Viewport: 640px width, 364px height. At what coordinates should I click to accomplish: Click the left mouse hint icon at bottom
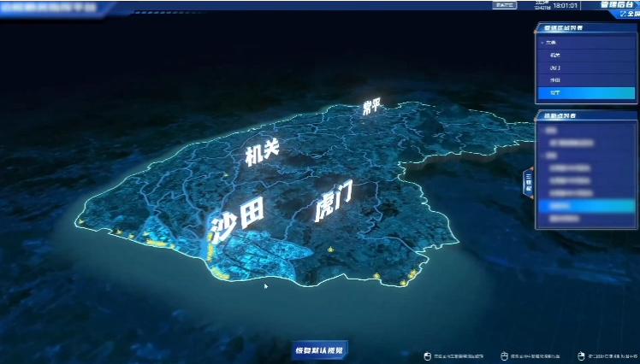pyautogui.click(x=426, y=355)
